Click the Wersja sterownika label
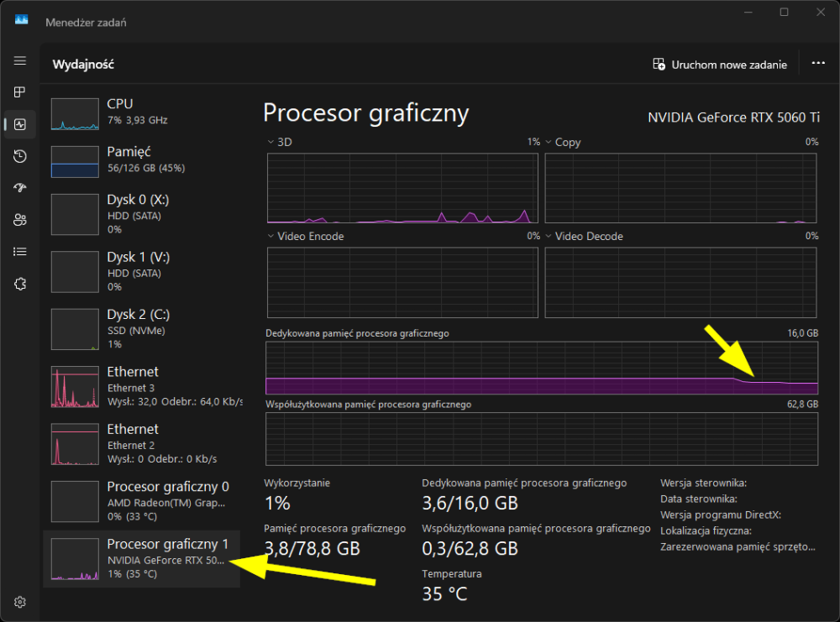Viewport: 840px width, 622px height. 703,483
